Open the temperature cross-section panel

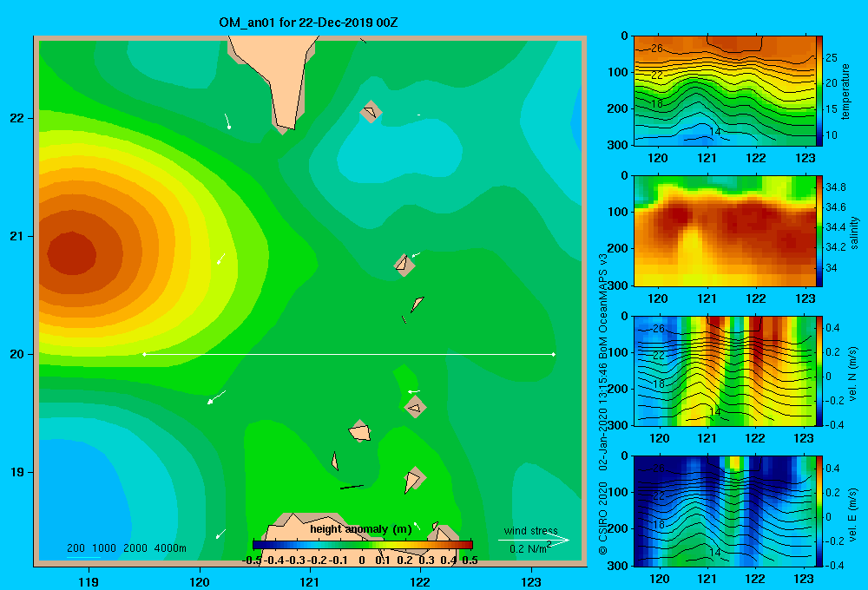[x=725, y=91]
